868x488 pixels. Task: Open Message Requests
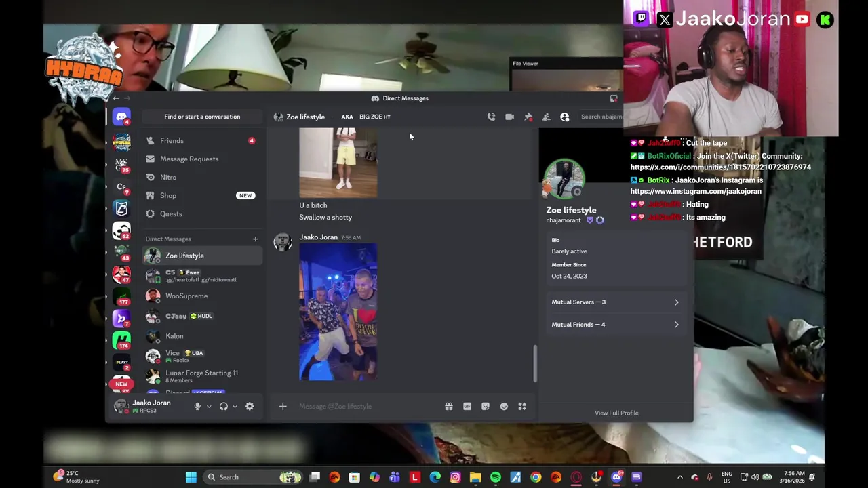pyautogui.click(x=201, y=159)
